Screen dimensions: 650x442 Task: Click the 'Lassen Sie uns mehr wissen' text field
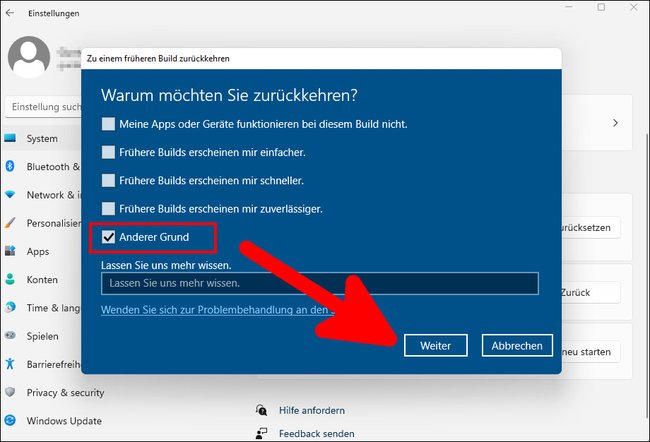[320, 283]
